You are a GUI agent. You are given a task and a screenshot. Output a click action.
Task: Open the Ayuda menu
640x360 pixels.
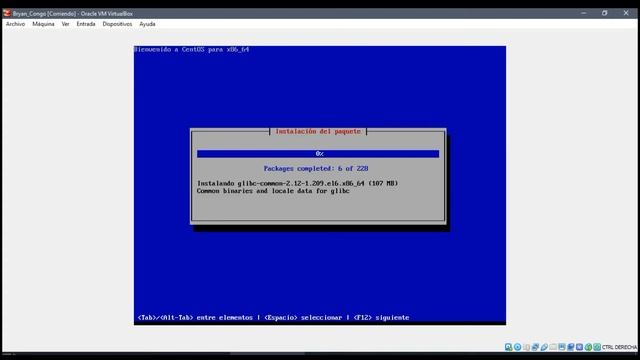pos(147,24)
